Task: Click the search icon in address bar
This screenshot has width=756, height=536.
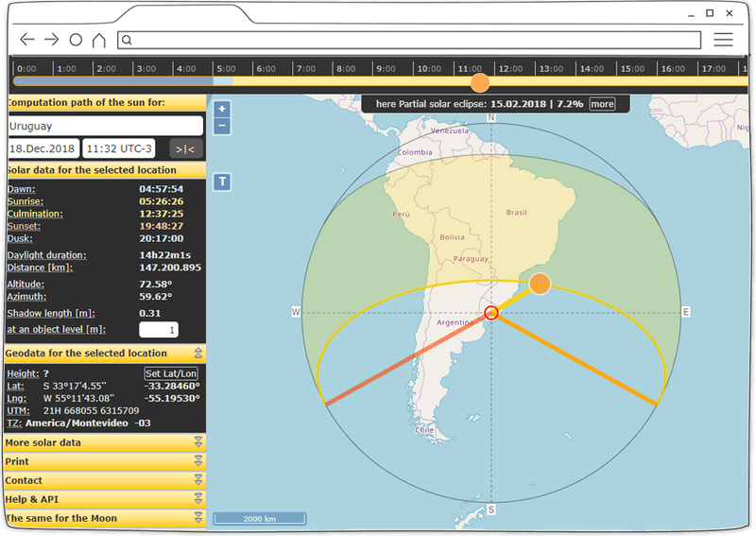Action: [x=127, y=40]
